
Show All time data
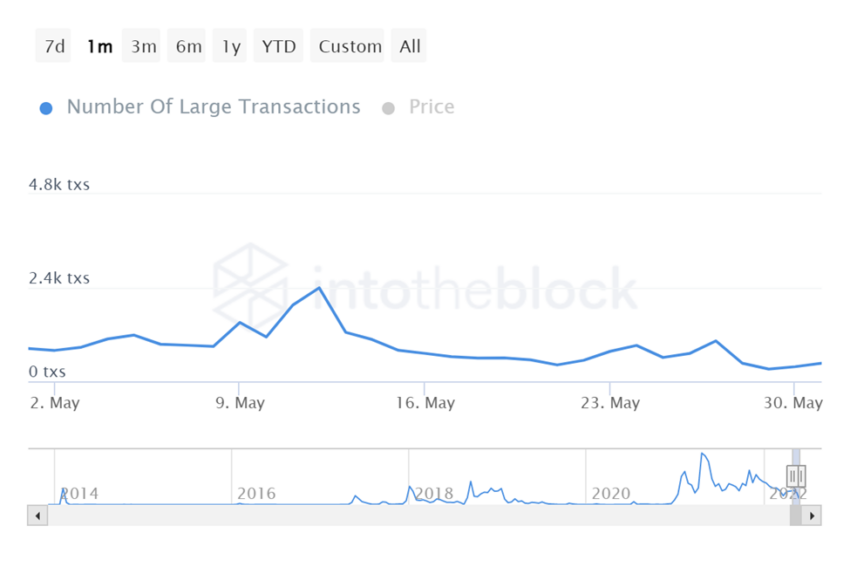point(410,46)
